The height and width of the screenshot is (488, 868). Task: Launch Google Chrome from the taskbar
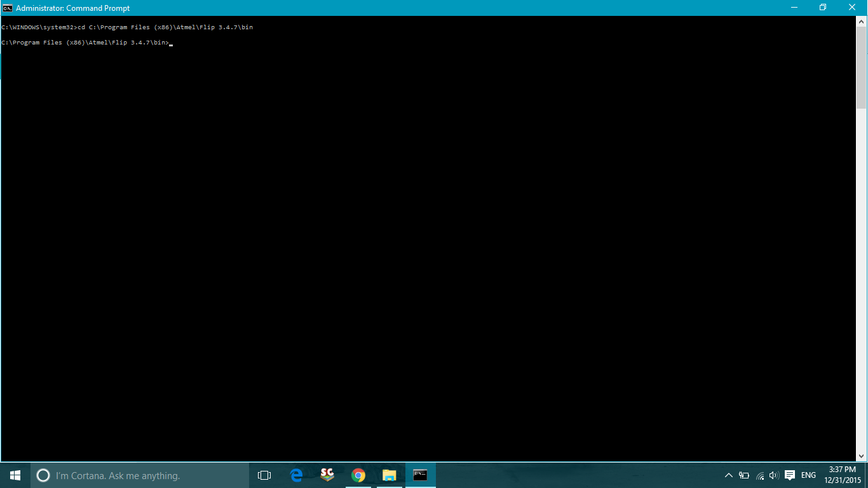point(358,475)
